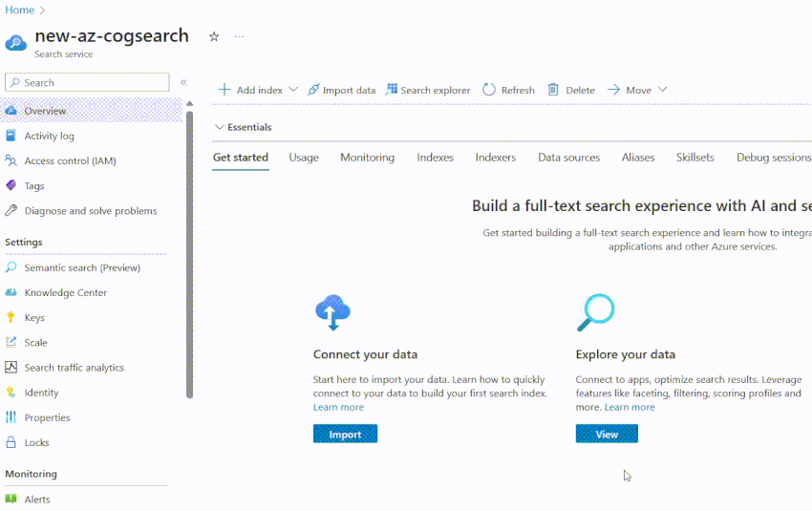Click Learn more under Connect your data
This screenshot has height=511, width=812.
click(x=338, y=407)
